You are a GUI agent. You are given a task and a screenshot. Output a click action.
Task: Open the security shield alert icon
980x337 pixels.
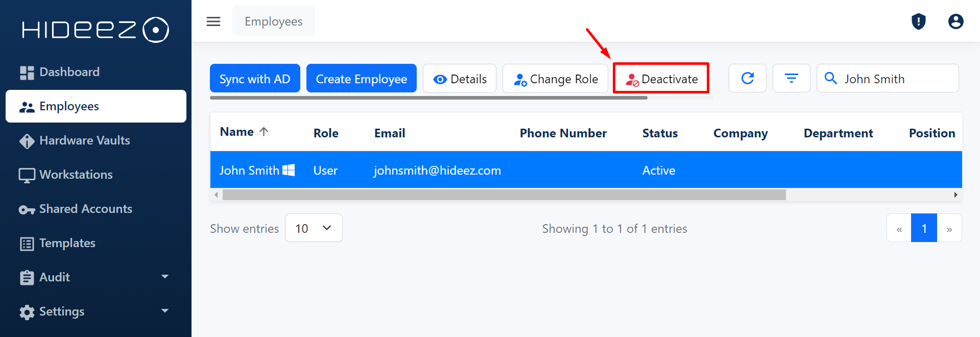(x=918, y=21)
